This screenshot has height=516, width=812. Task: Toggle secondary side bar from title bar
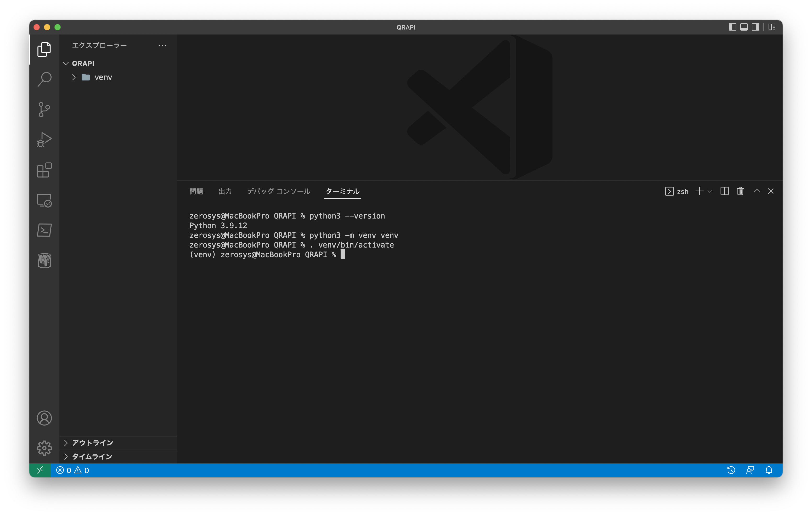coord(755,27)
